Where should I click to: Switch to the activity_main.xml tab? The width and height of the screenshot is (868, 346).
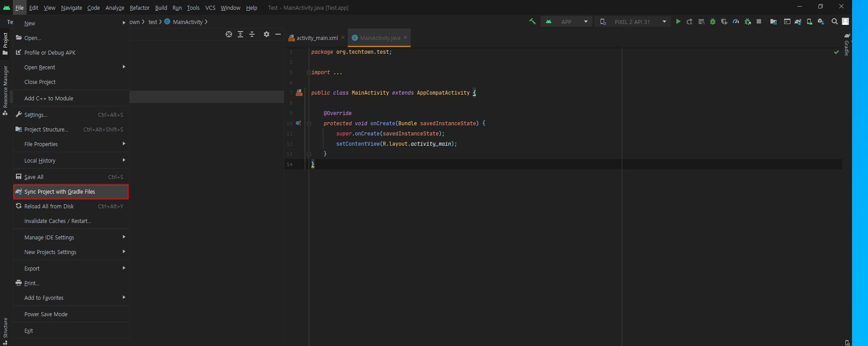point(317,38)
